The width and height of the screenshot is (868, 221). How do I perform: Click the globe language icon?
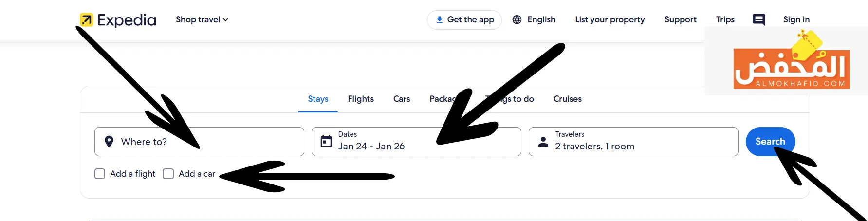tap(517, 19)
